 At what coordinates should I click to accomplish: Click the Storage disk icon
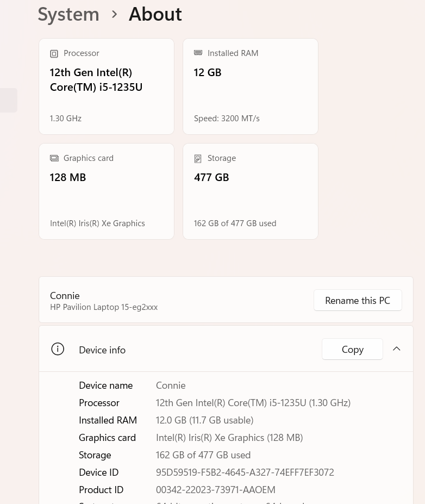[x=198, y=158]
